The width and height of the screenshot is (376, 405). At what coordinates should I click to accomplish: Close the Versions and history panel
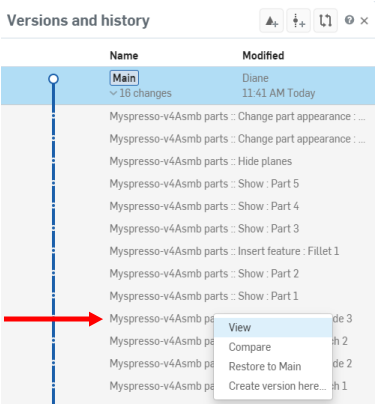(x=364, y=21)
